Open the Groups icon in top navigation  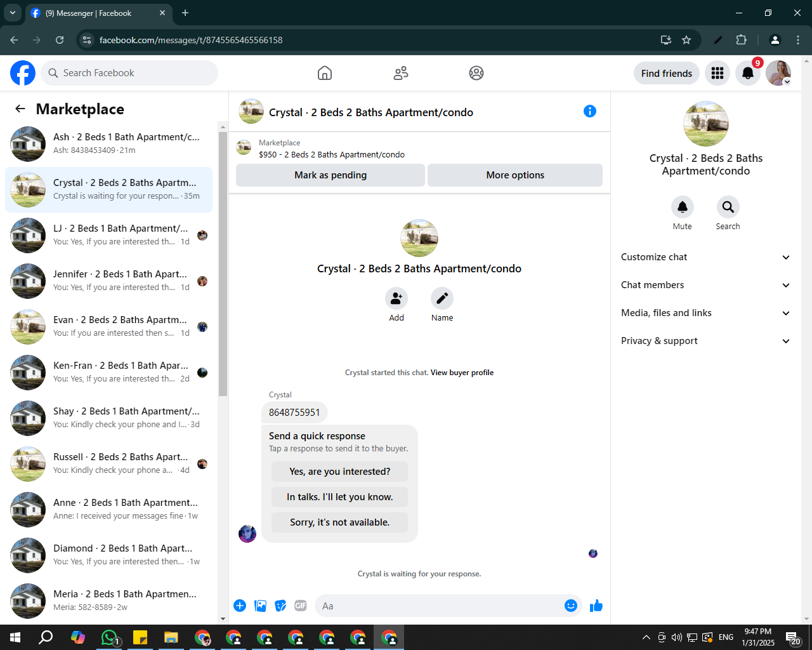pyautogui.click(x=476, y=73)
